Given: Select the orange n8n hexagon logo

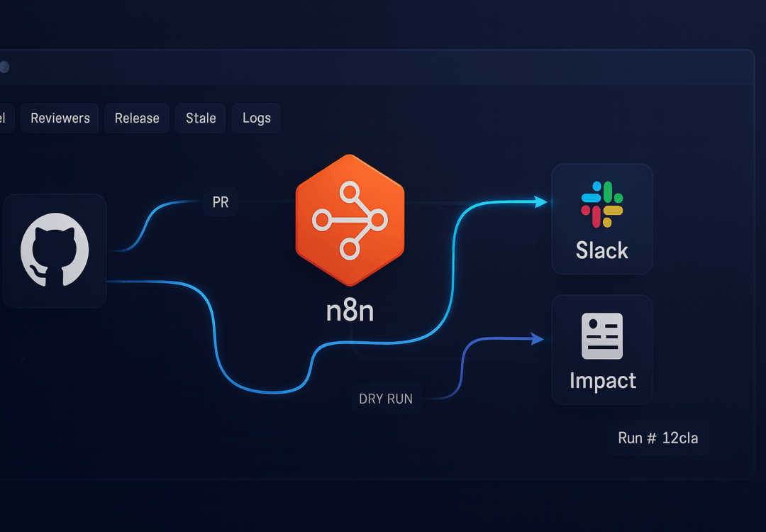Looking at the screenshot, I should pos(350,220).
